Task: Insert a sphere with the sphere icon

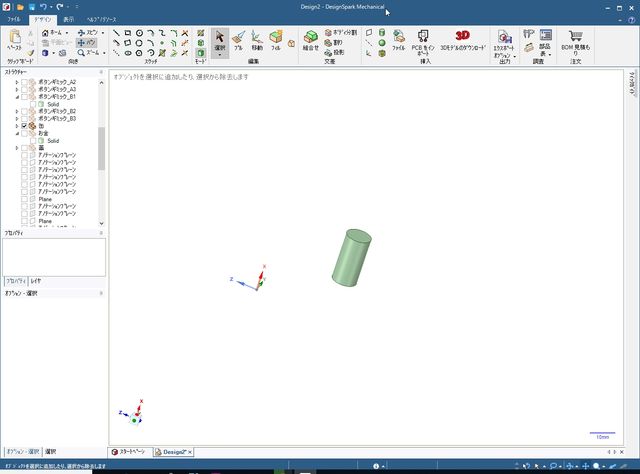Action: tap(382, 43)
